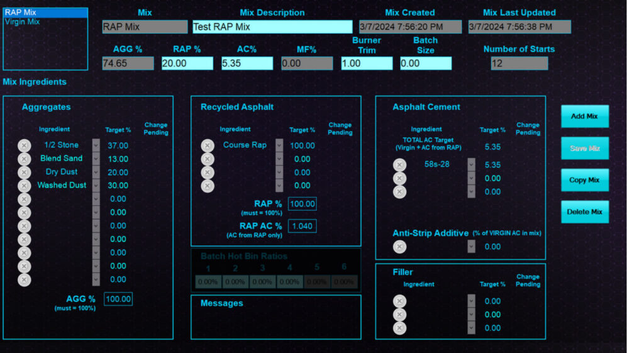This screenshot has height=353, width=644.
Task: Click the Copy Mix button
Action: coord(585,180)
